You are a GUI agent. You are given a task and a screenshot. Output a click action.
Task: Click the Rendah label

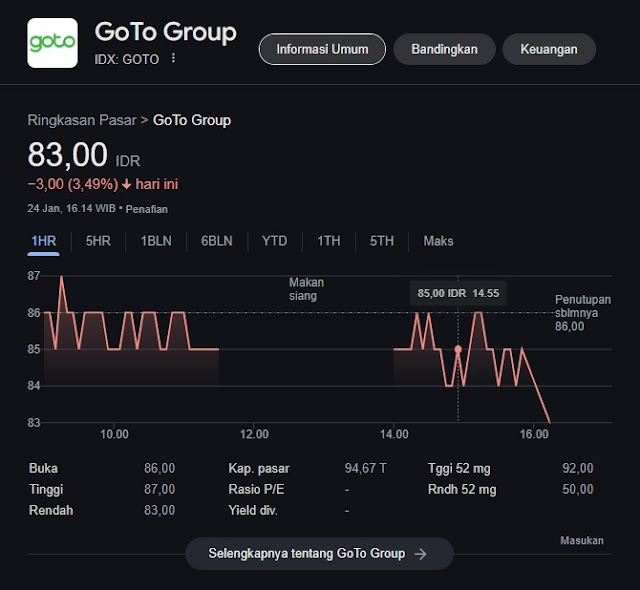pos(51,510)
